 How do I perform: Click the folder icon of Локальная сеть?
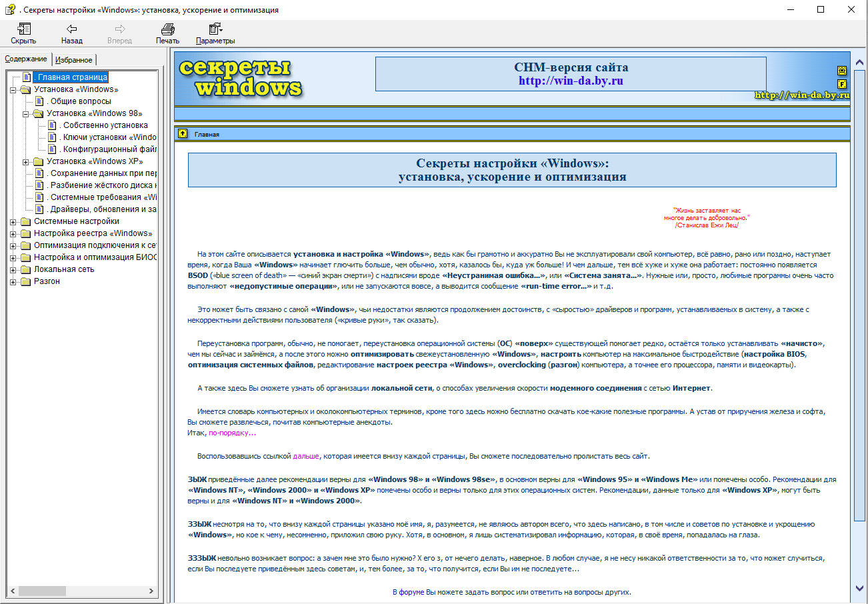tap(27, 269)
